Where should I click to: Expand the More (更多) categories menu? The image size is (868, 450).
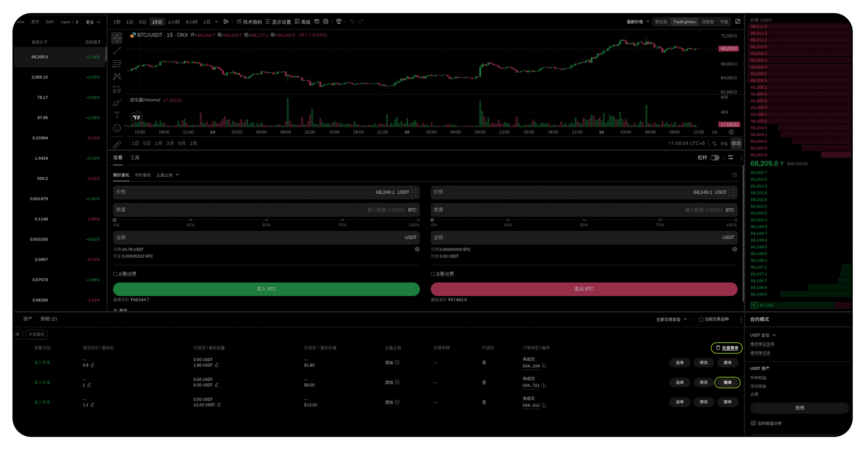(93, 22)
